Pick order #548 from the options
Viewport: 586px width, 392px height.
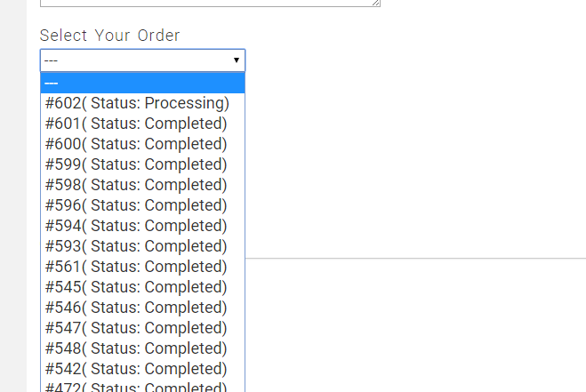pos(136,348)
